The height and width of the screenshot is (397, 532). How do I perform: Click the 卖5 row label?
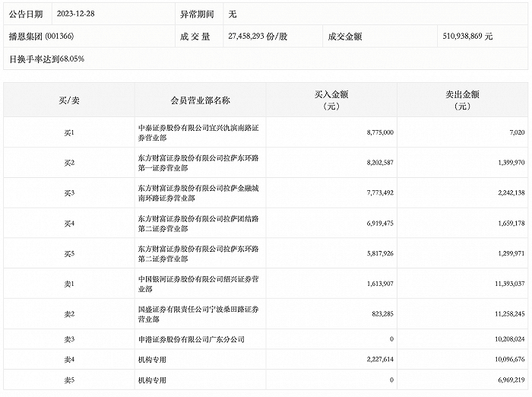click(68, 379)
